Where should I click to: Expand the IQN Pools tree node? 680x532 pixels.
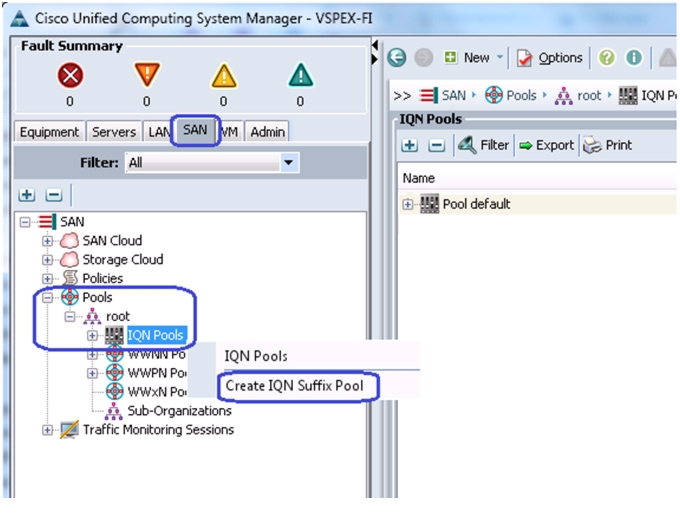[92, 336]
